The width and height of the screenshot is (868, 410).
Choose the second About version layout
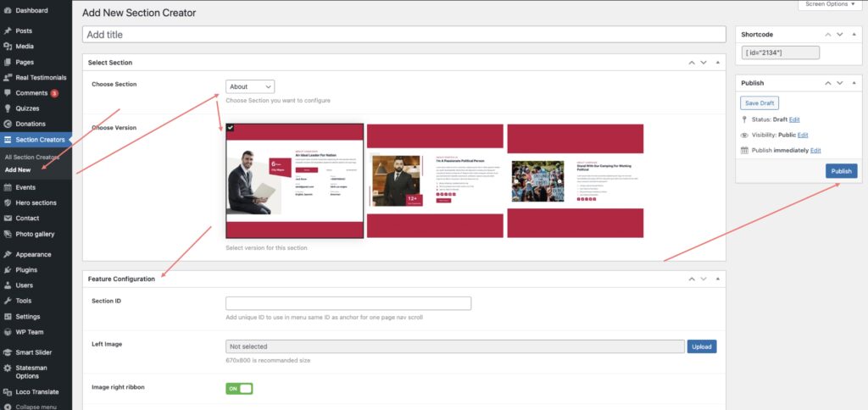435,181
